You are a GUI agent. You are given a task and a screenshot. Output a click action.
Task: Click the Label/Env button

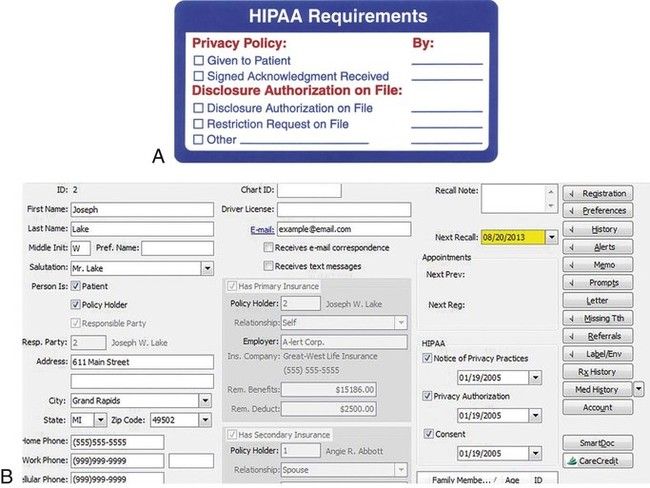[x=597, y=354]
